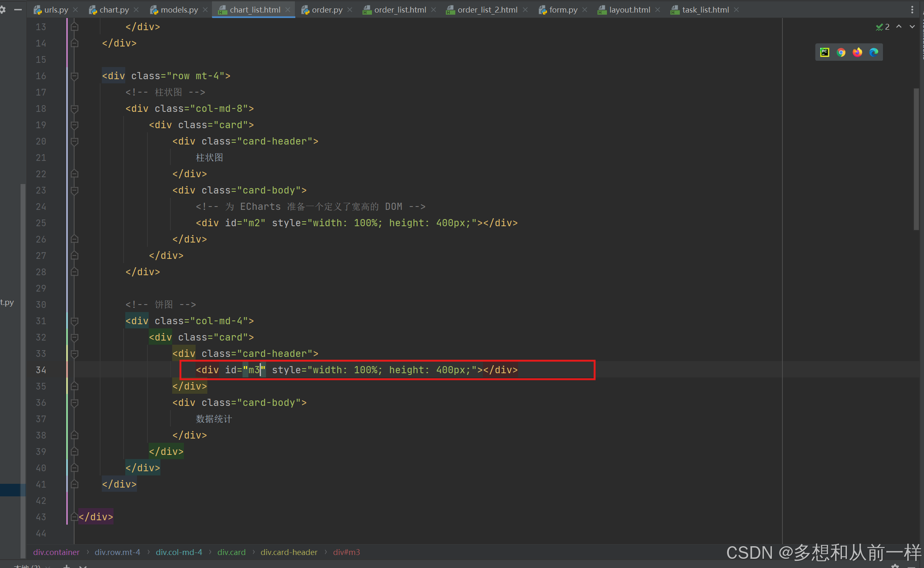Go to previous highlighted problem arrow
This screenshot has height=568, width=924.
point(899,27)
